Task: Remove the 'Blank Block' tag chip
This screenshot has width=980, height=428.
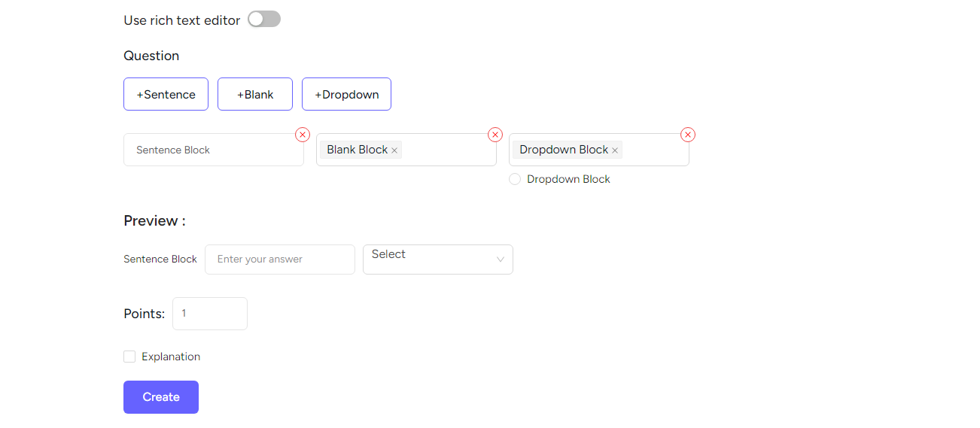Action: coord(394,150)
